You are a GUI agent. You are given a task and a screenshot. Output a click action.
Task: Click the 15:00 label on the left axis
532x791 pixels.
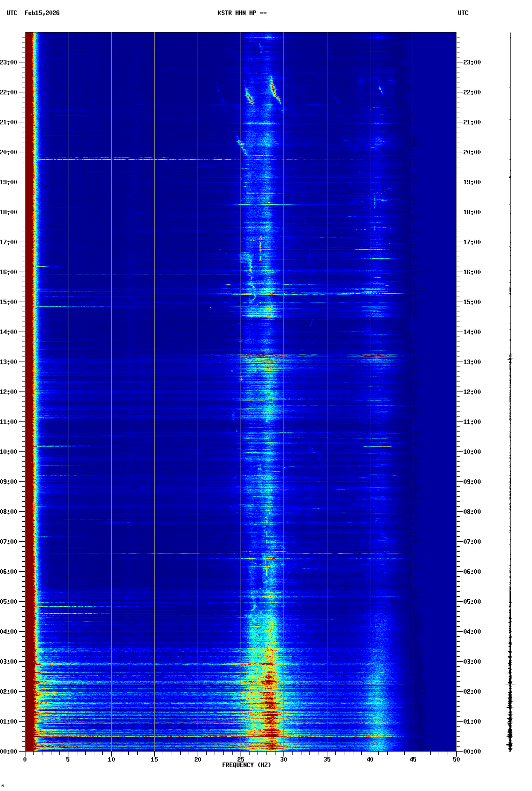click(x=9, y=302)
